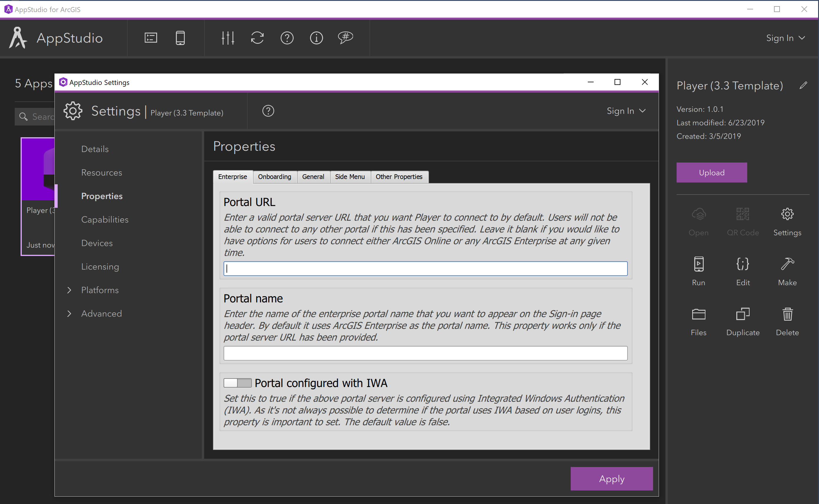Select the Mobile view icon
Image resolution: width=819 pixels, height=504 pixels.
[180, 37]
